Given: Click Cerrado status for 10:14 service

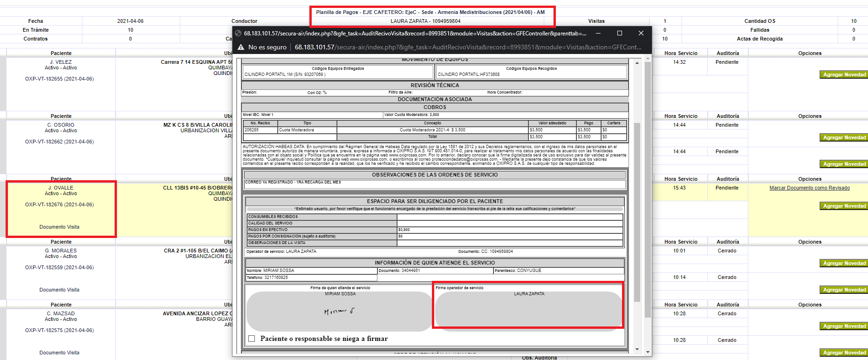Looking at the screenshot, I should click(x=727, y=278).
